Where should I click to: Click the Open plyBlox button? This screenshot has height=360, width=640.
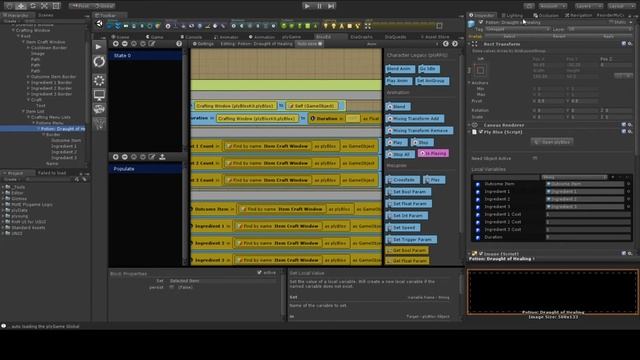click(552, 142)
